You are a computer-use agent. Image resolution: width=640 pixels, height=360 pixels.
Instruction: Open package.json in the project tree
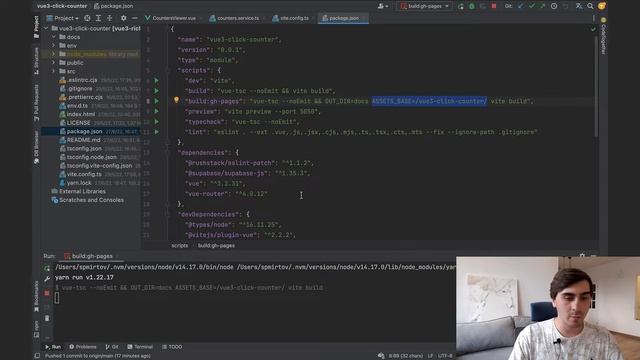84,131
